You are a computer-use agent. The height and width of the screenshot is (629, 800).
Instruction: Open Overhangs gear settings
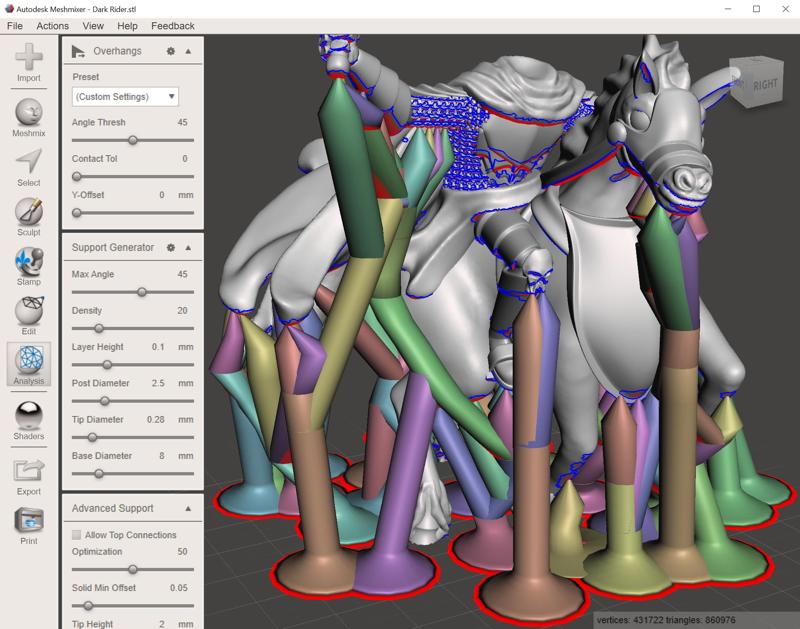tap(171, 51)
